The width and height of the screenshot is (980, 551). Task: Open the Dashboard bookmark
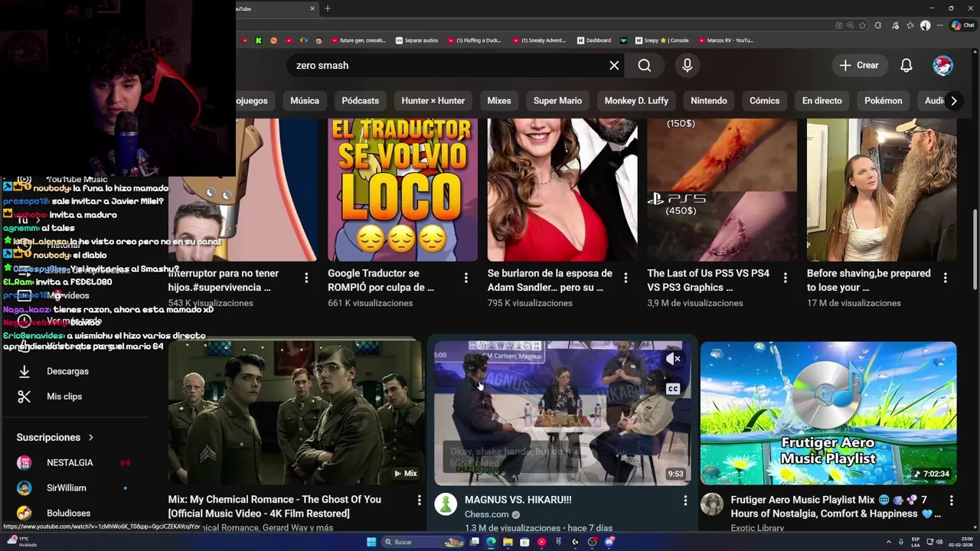coord(594,41)
